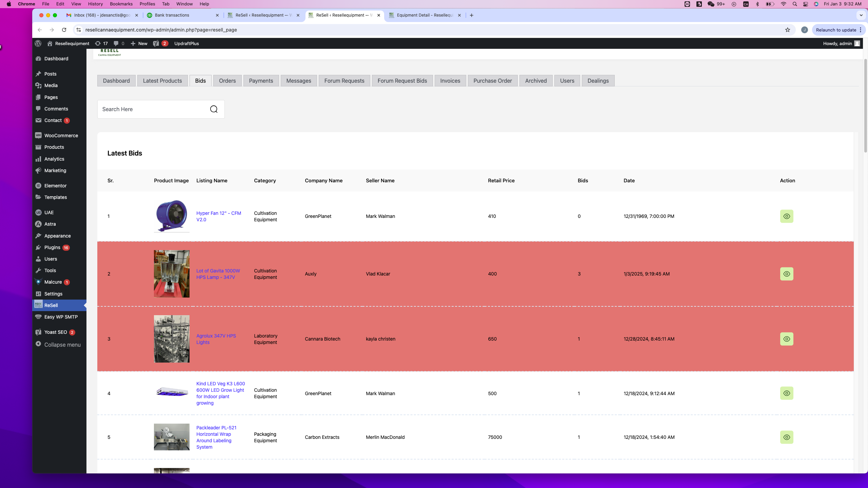Click search magnifier icon in Search Here box
This screenshot has height=488, width=868.
(214, 109)
